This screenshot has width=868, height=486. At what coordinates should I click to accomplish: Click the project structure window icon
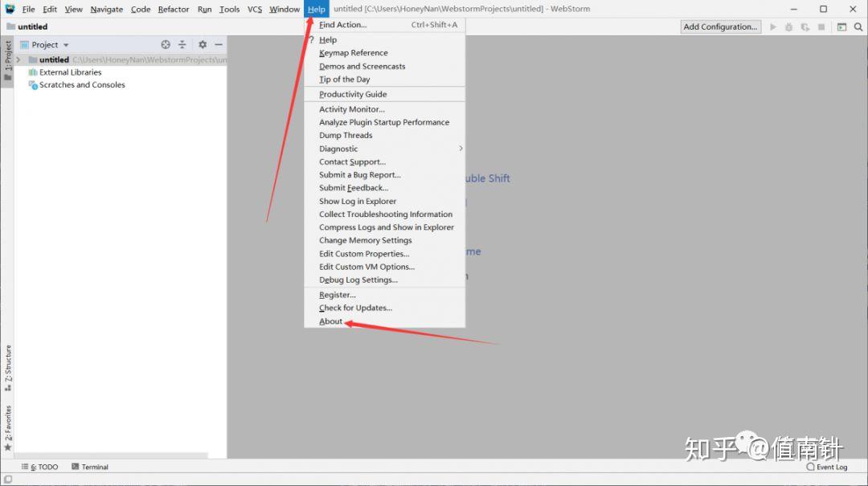click(x=841, y=27)
